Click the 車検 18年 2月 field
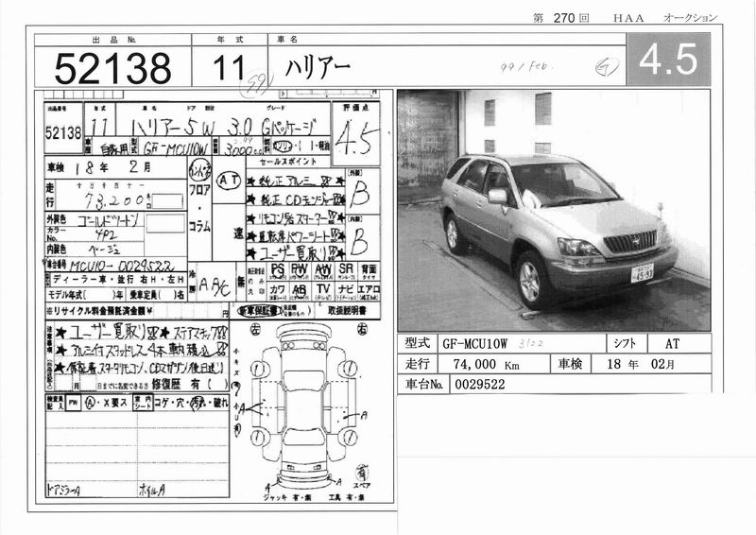 coord(114,167)
